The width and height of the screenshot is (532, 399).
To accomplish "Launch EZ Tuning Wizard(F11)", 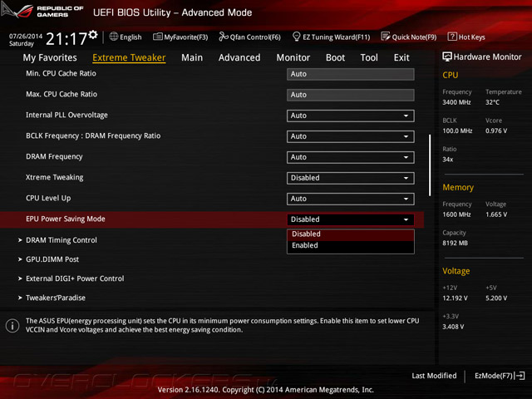I will pyautogui.click(x=331, y=37).
